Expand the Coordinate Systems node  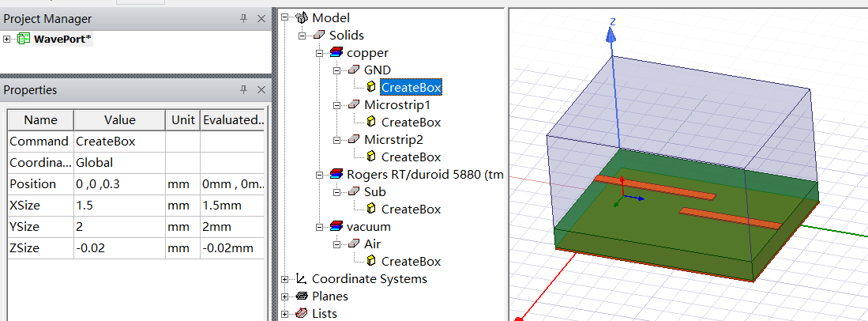[285, 279]
